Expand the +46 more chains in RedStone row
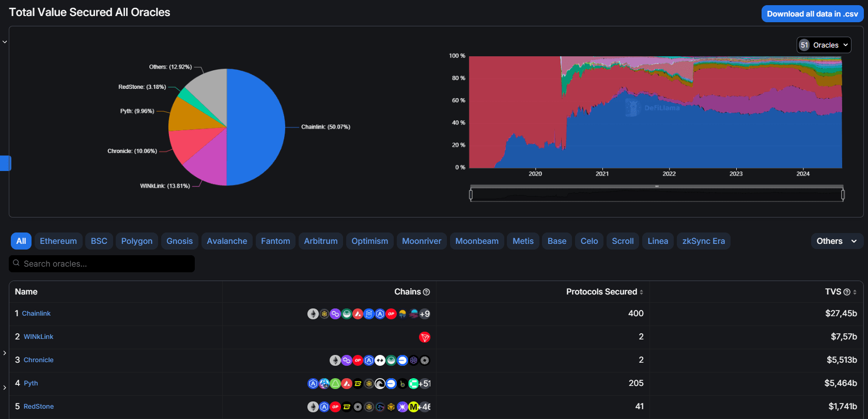Image resolution: width=868 pixels, height=419 pixels. tap(425, 407)
